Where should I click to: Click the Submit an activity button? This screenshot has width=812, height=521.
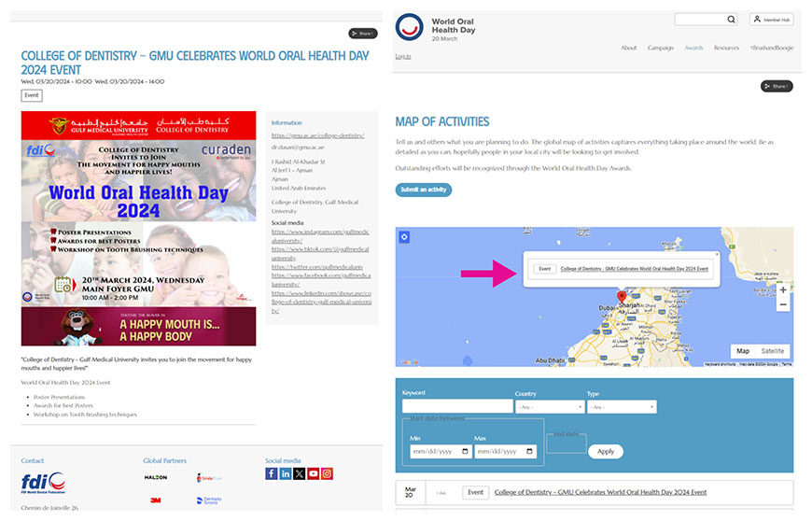point(423,190)
